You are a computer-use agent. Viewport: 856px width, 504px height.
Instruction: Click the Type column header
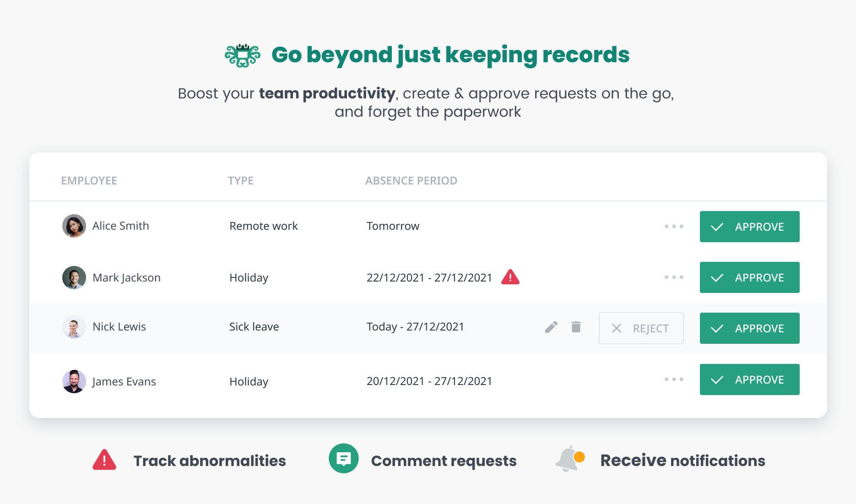241,181
